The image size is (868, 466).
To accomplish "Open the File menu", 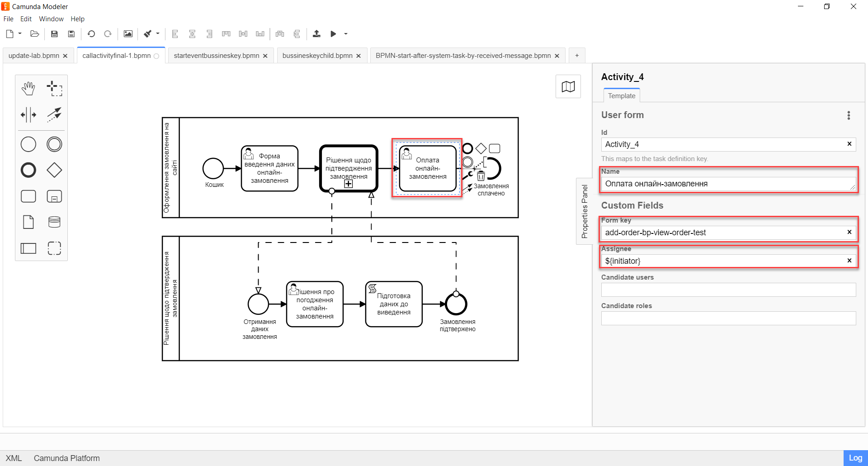I will click(9, 19).
